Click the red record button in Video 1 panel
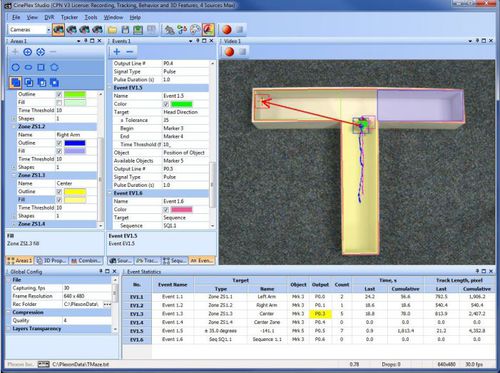Viewport: 500px width, 373px height. click(229, 52)
